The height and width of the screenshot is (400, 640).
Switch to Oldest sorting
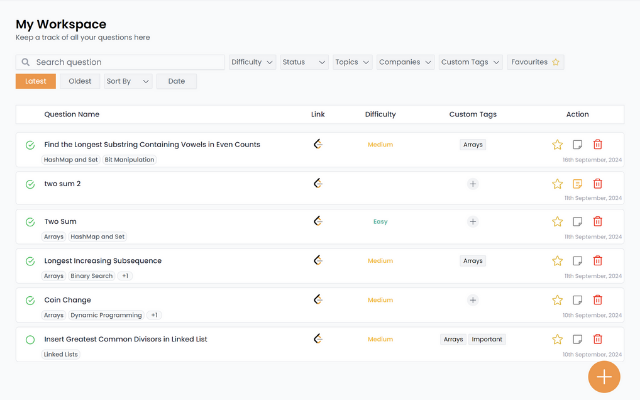80,81
